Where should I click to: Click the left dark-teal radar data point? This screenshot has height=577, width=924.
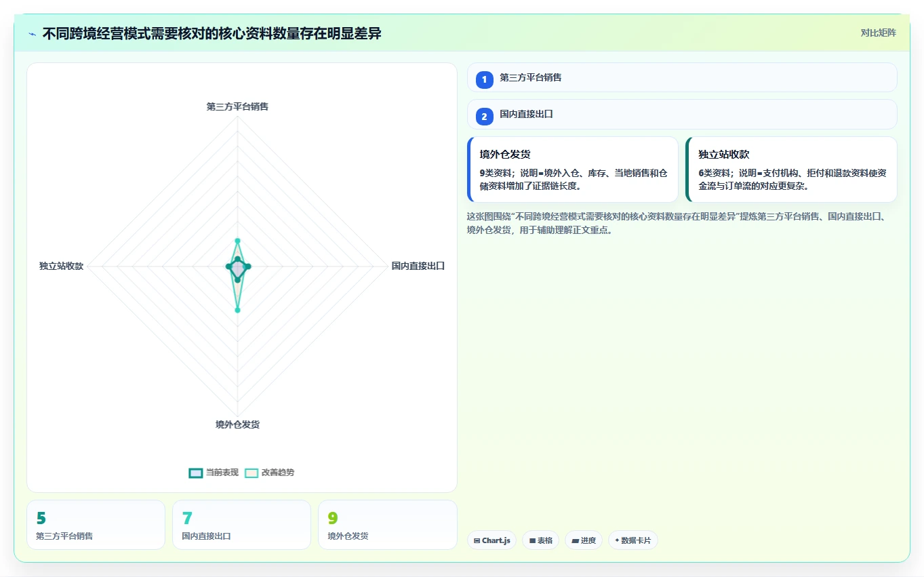pos(228,266)
